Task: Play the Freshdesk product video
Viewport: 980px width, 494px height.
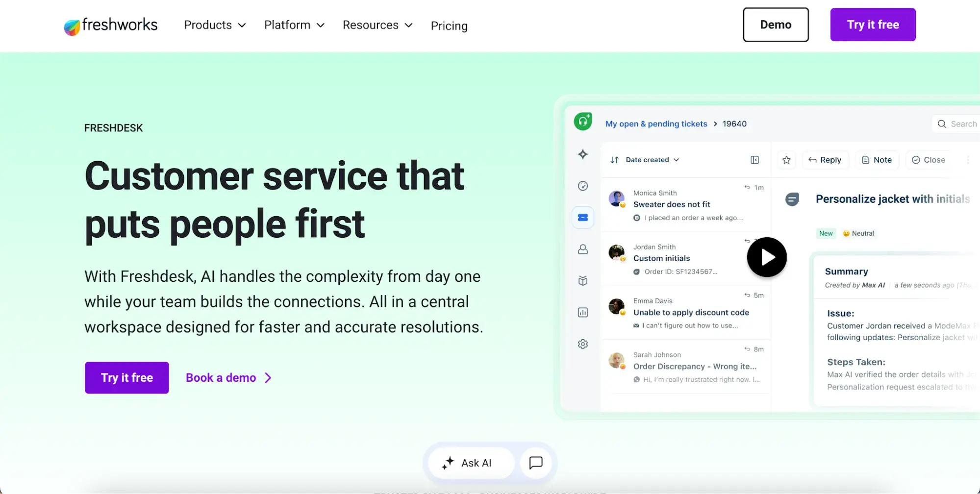Action: (x=767, y=257)
